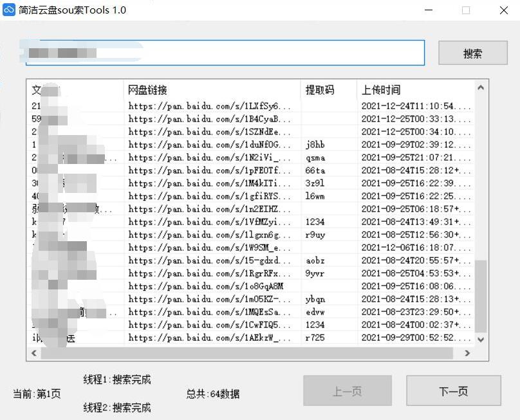Click extraction code edvw
Viewport: 520px width, 420px height.
tap(315, 312)
